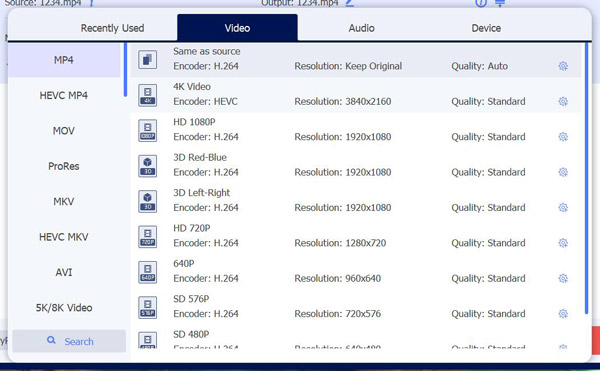Switch to the Video tab

tap(237, 28)
